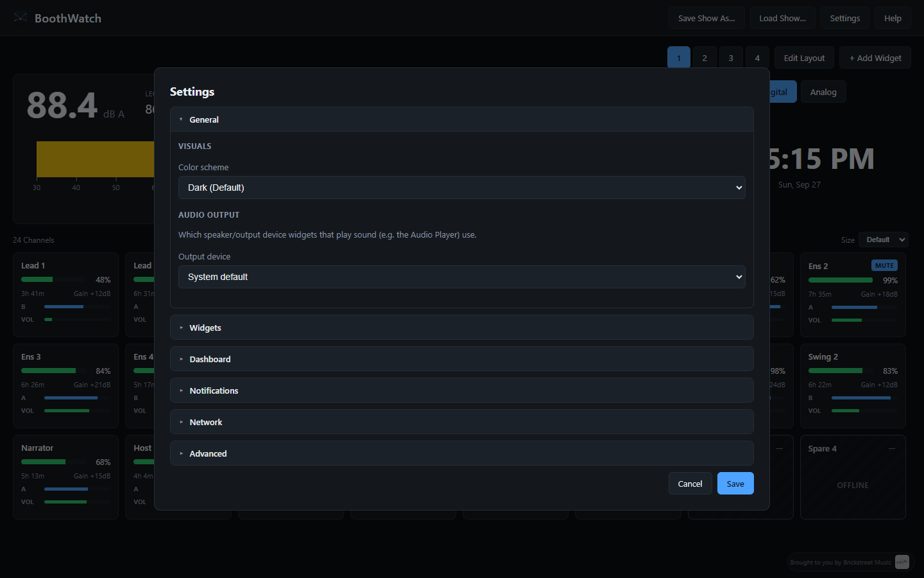Viewport: 924px width, 578px height.
Task: Click the BoothWatch logo icon
Action: point(21,18)
